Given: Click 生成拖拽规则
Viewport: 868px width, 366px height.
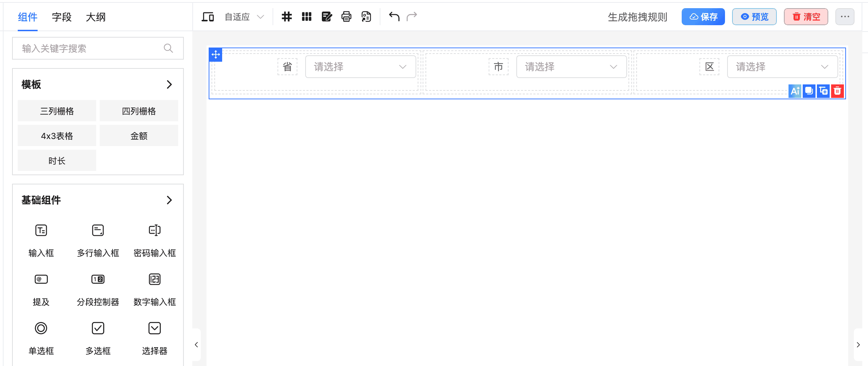Looking at the screenshot, I should (x=637, y=17).
